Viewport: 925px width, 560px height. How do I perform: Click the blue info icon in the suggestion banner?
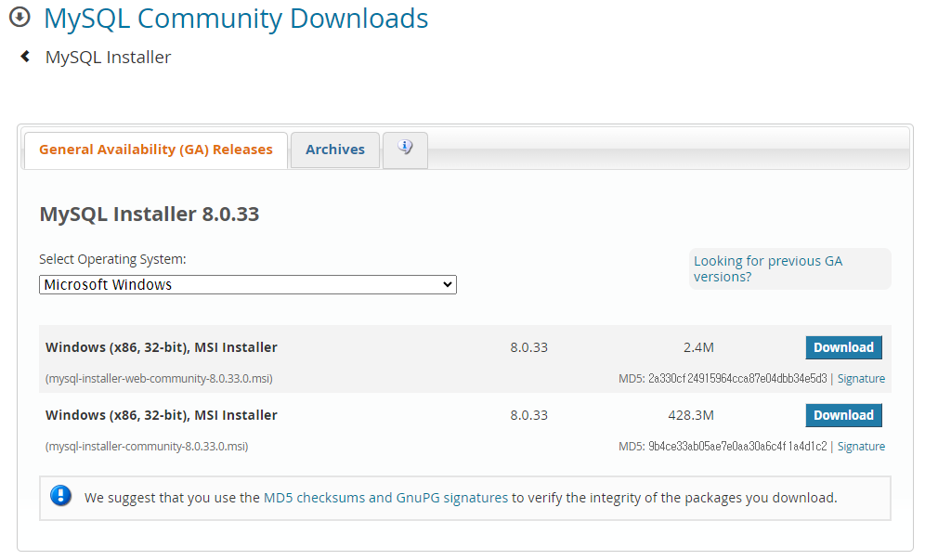coord(60,495)
